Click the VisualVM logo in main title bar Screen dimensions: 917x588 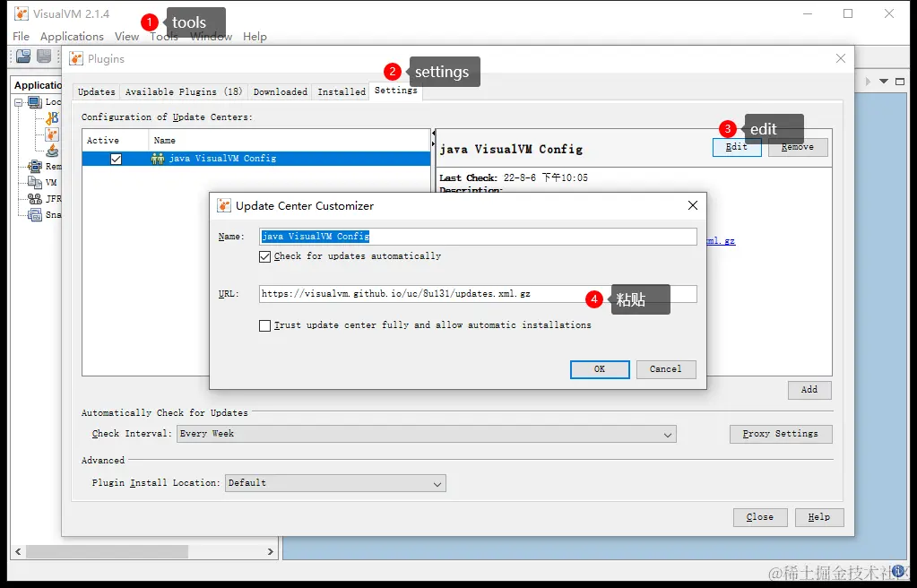(x=22, y=13)
